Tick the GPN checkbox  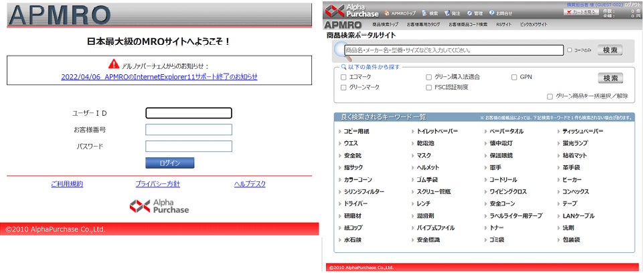pyautogui.click(x=514, y=77)
